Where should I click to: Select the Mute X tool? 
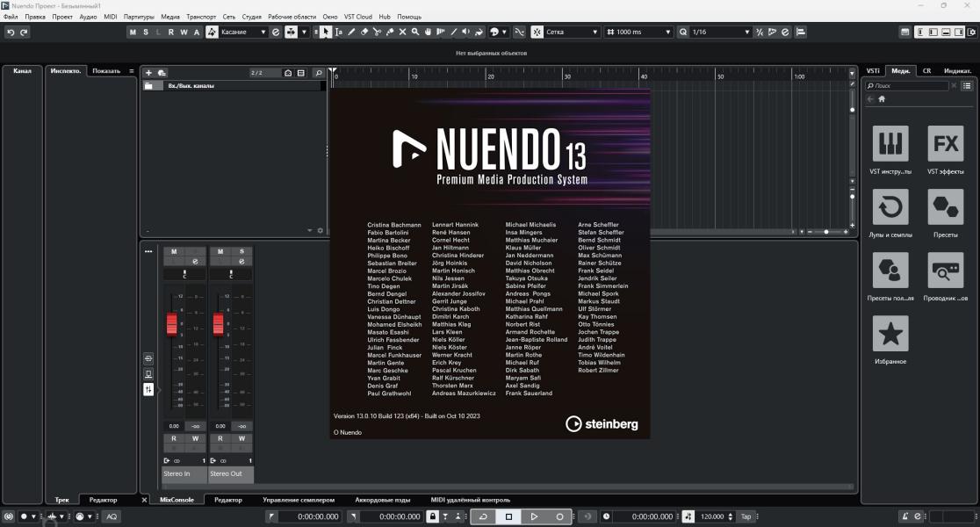click(x=402, y=32)
